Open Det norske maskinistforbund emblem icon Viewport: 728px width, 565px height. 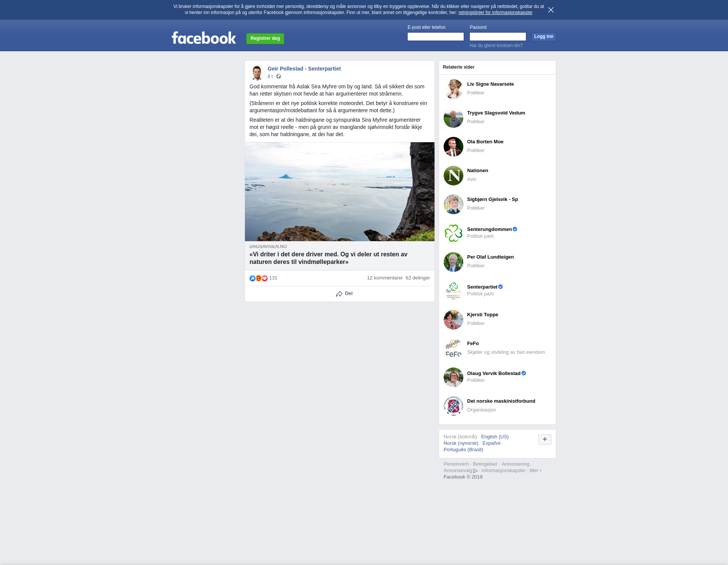[453, 406]
